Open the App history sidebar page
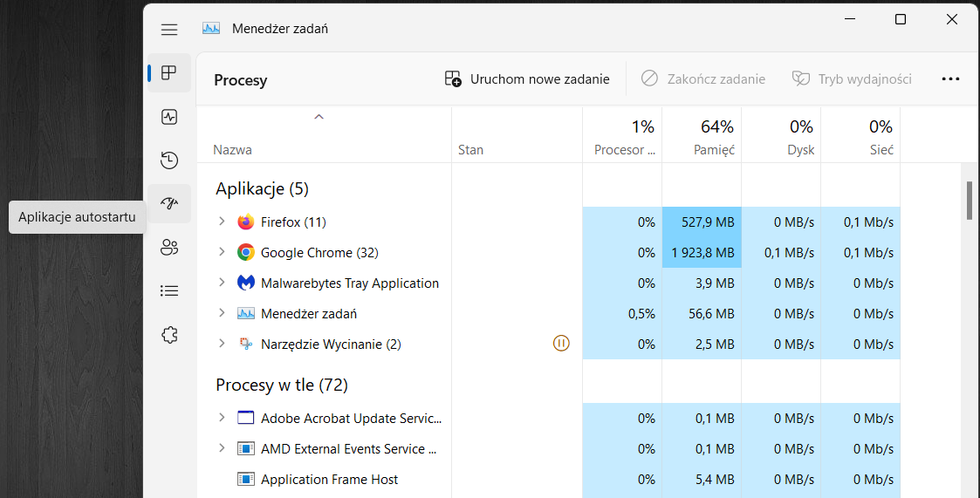Screen dimensions: 980x498 (169, 160)
